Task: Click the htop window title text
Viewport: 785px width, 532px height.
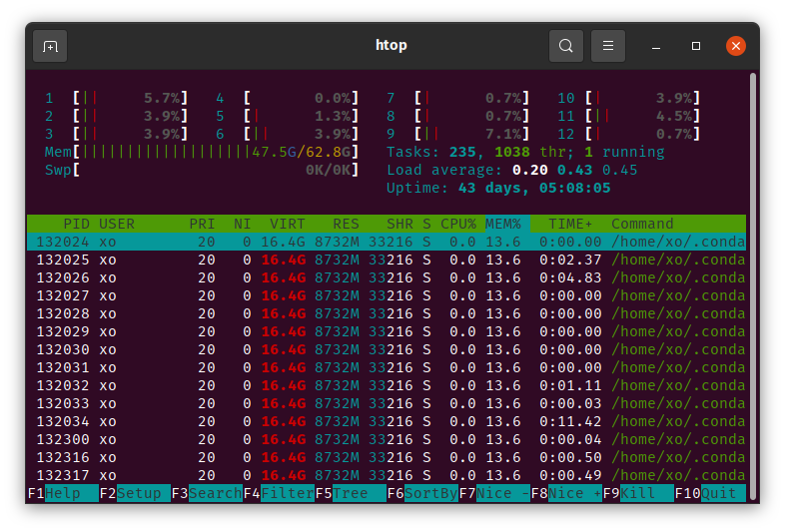Action: 391,45
